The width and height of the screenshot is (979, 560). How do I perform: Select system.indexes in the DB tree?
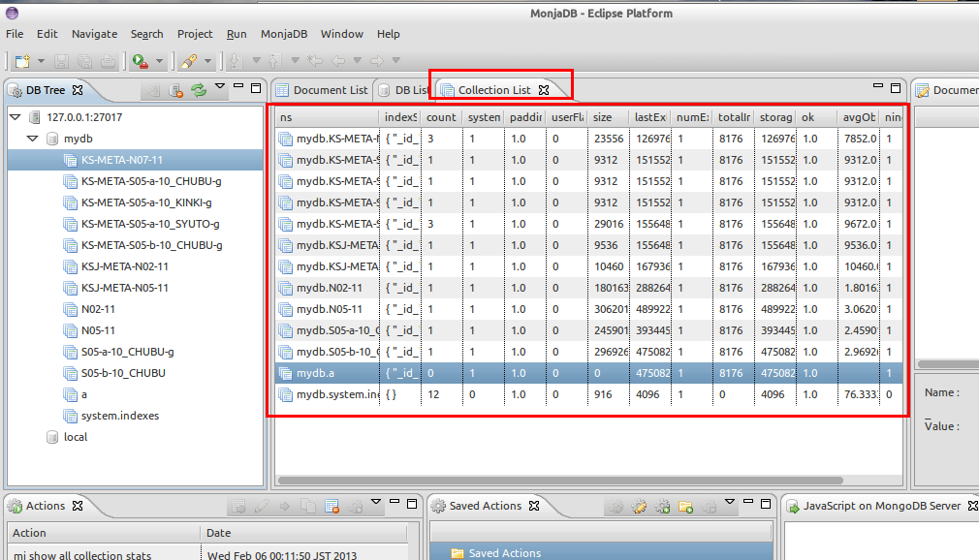point(120,416)
